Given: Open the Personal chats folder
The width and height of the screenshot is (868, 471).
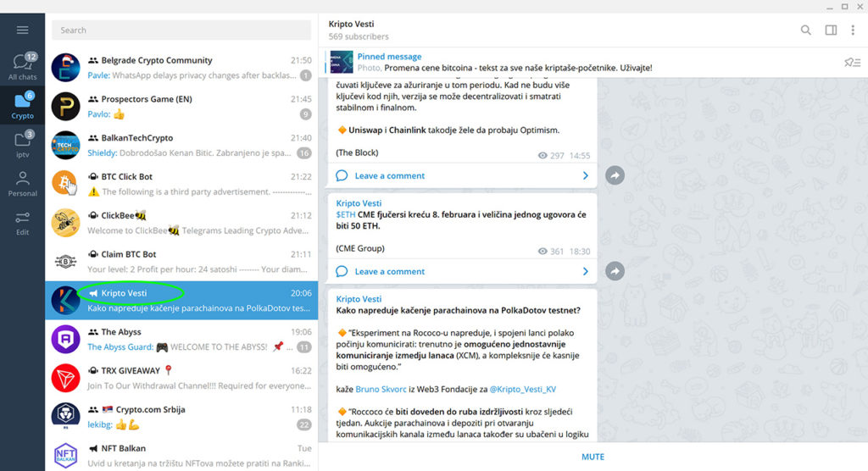Looking at the screenshot, I should (22, 183).
